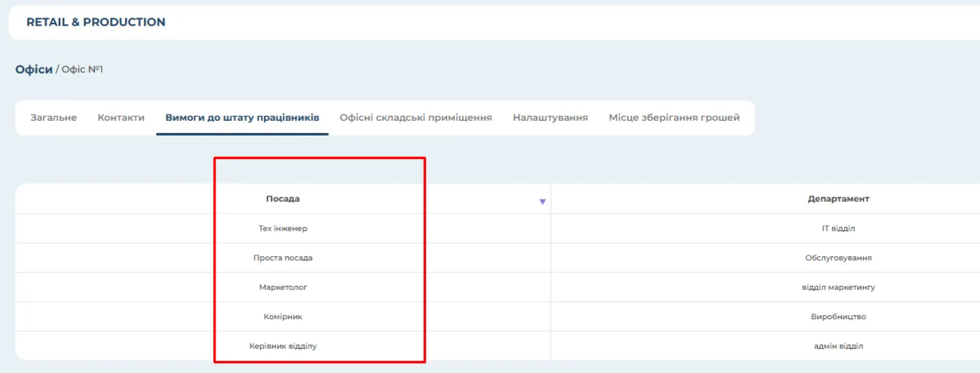Click the Виробництво department cell

tap(838, 316)
